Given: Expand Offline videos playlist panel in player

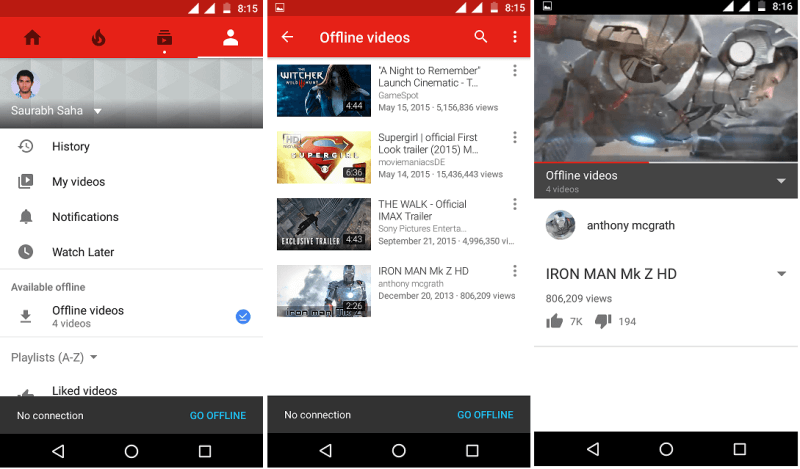Looking at the screenshot, I should tap(781, 181).
